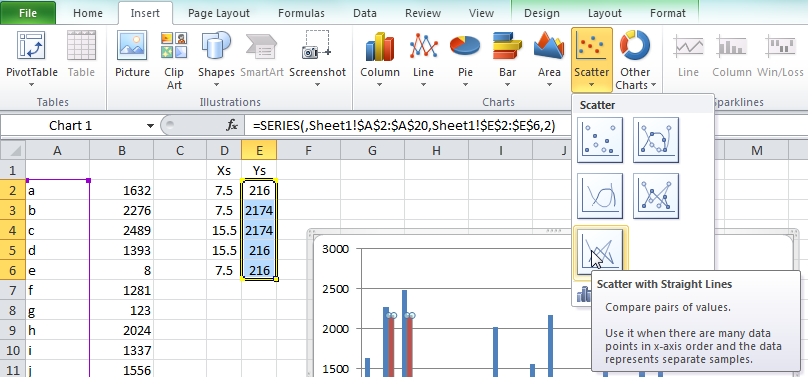The image size is (808, 377).
Task: Open the Clip Art pane
Action: tap(174, 60)
